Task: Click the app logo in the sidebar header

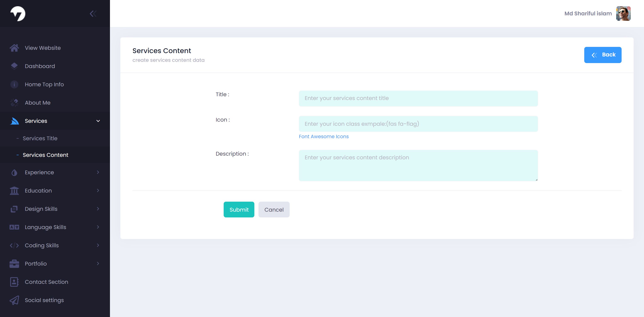Action: pyautogui.click(x=18, y=13)
